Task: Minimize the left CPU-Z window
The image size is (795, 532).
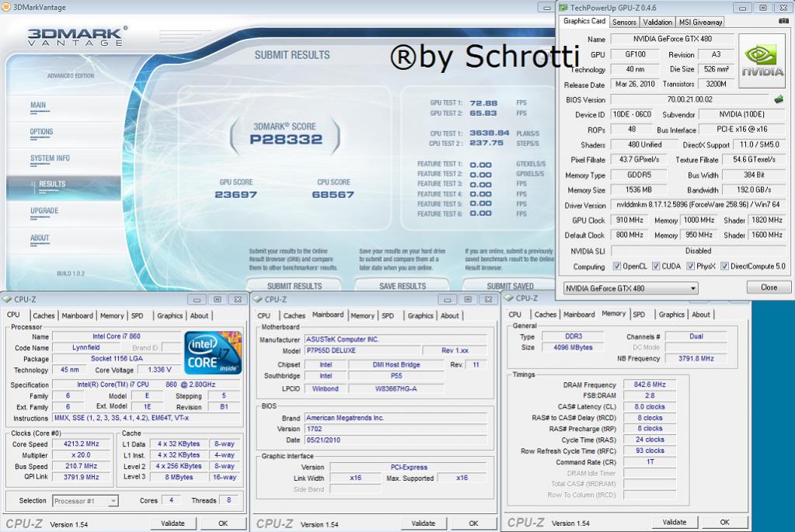Action: pyautogui.click(x=197, y=300)
